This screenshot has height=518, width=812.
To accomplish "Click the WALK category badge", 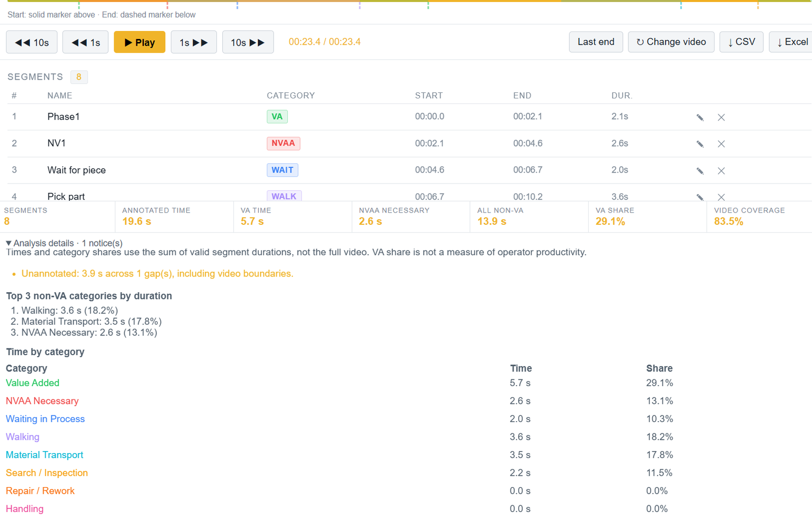I will pyautogui.click(x=284, y=196).
